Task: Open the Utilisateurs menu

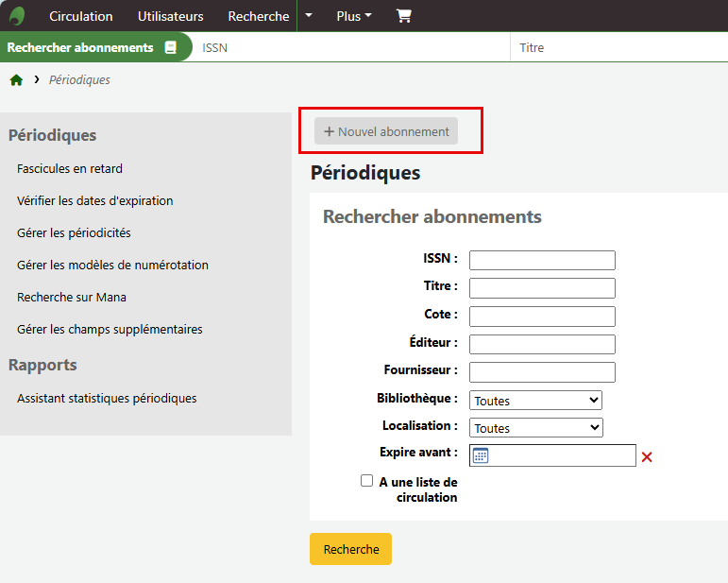Action: pyautogui.click(x=170, y=16)
